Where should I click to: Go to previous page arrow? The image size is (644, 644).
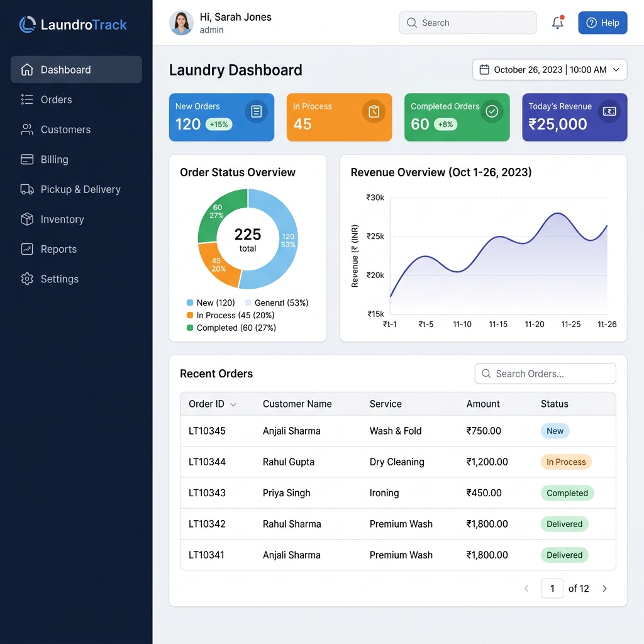click(x=526, y=589)
